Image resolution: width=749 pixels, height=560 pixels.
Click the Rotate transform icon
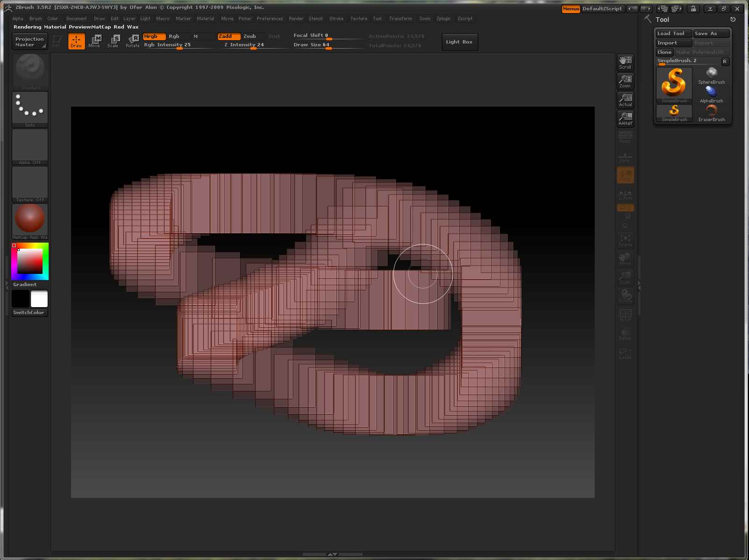(x=133, y=41)
